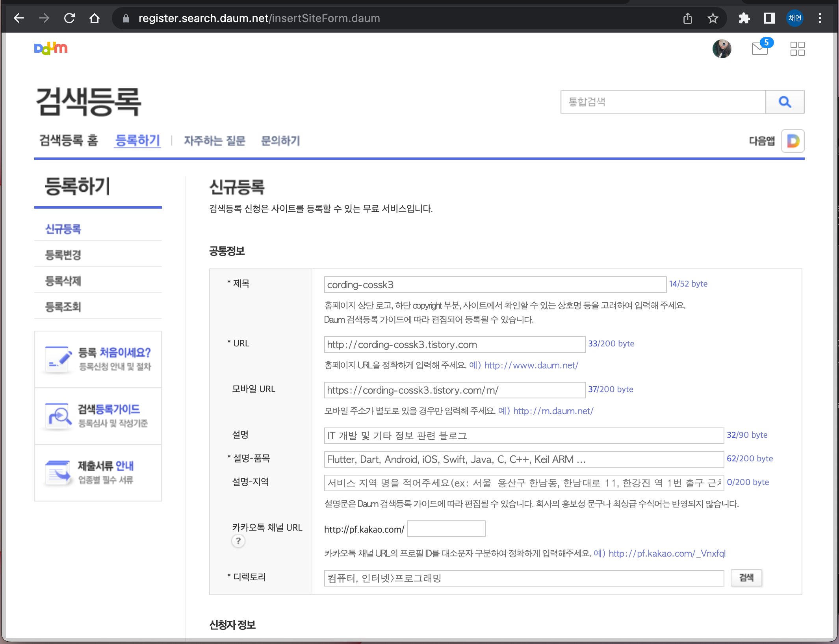Open browser extensions puzzle icon
The image size is (839, 644).
click(x=744, y=18)
